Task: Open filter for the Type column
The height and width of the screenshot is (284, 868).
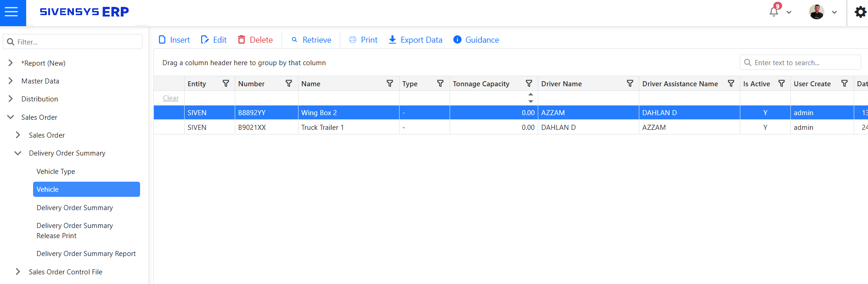Action: (x=440, y=84)
